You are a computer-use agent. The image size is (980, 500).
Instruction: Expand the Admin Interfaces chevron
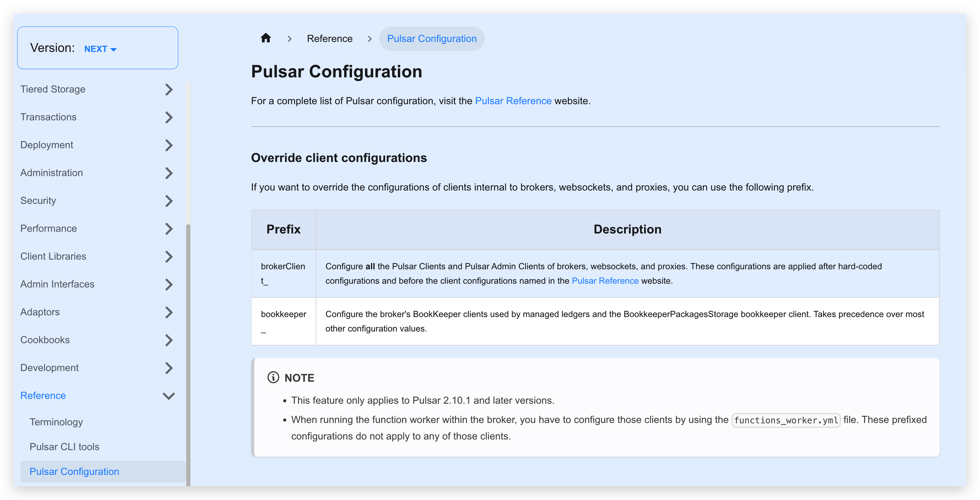(x=169, y=284)
